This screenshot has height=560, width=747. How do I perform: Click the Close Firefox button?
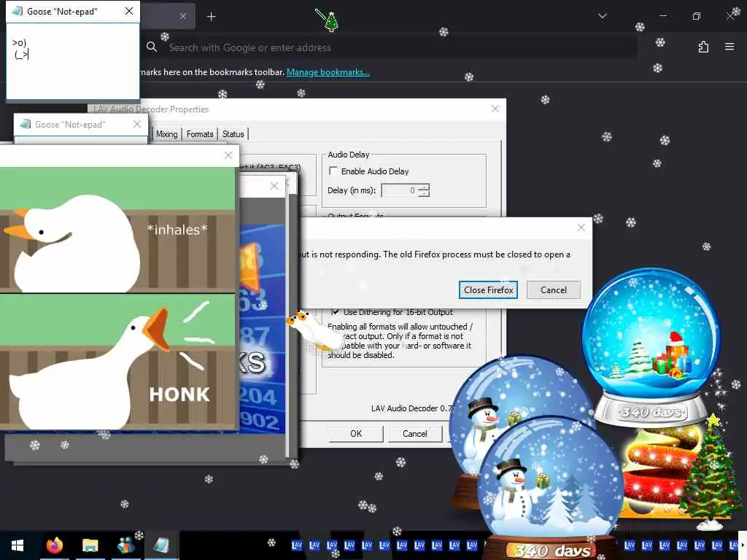[488, 289]
